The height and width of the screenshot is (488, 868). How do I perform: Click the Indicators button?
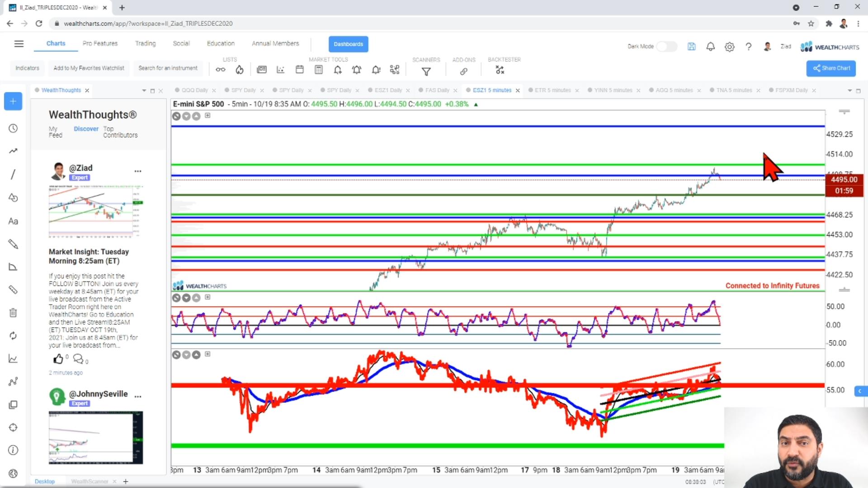click(27, 68)
